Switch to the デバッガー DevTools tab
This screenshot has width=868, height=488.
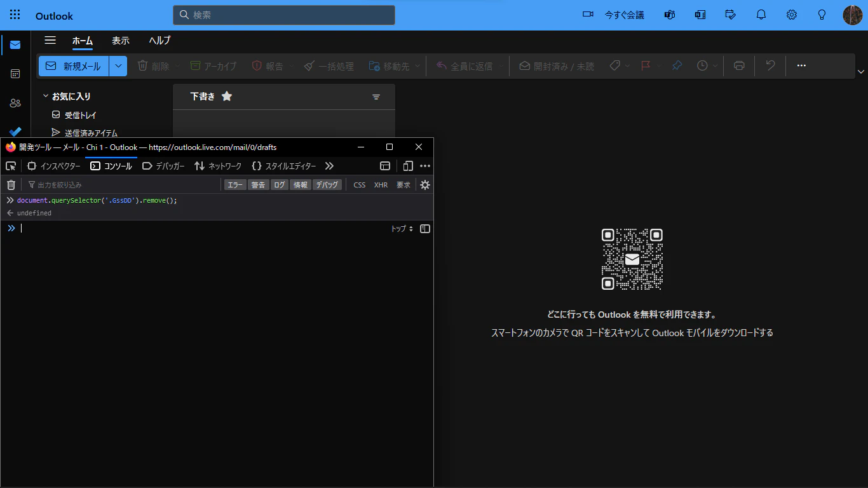[164, 166]
